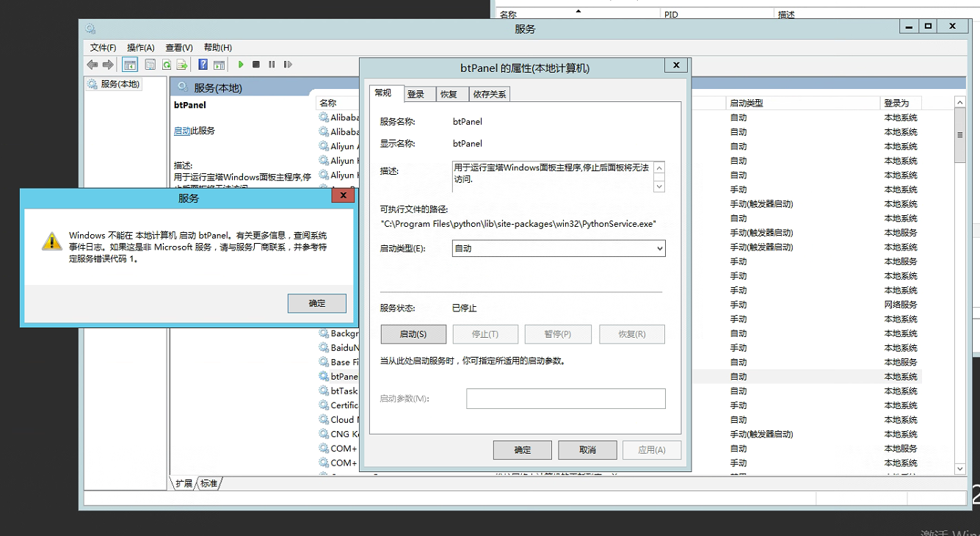Click the Export List toolbar icon
The width and height of the screenshot is (980, 536).
point(182,65)
